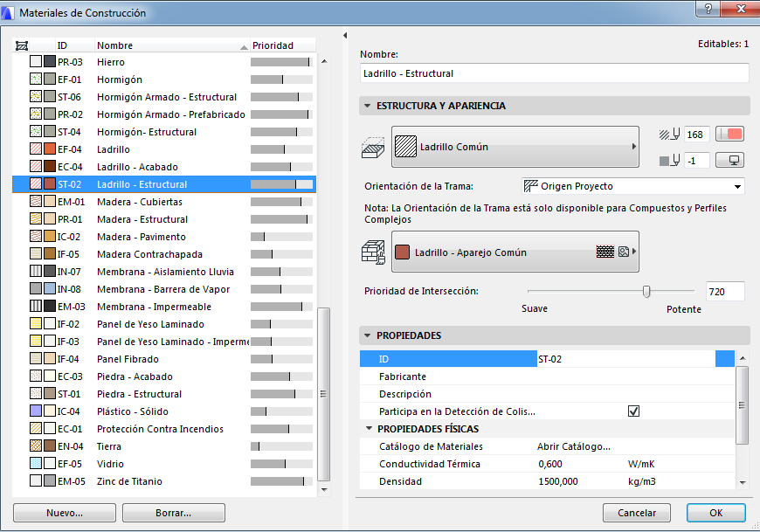Toggle Participa en la Detección de Colisiones checkbox

pyautogui.click(x=633, y=411)
